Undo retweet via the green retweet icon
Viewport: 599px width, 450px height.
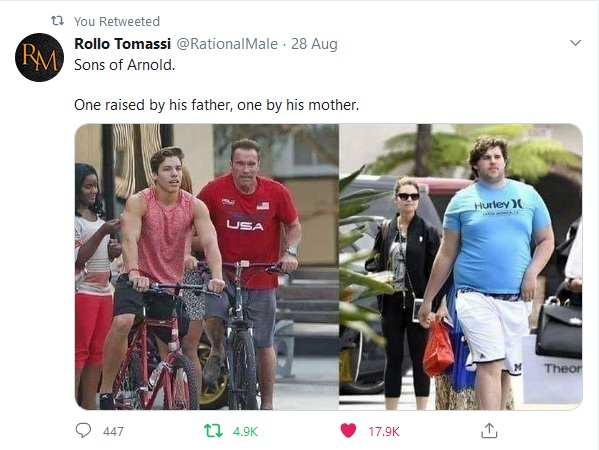213,431
